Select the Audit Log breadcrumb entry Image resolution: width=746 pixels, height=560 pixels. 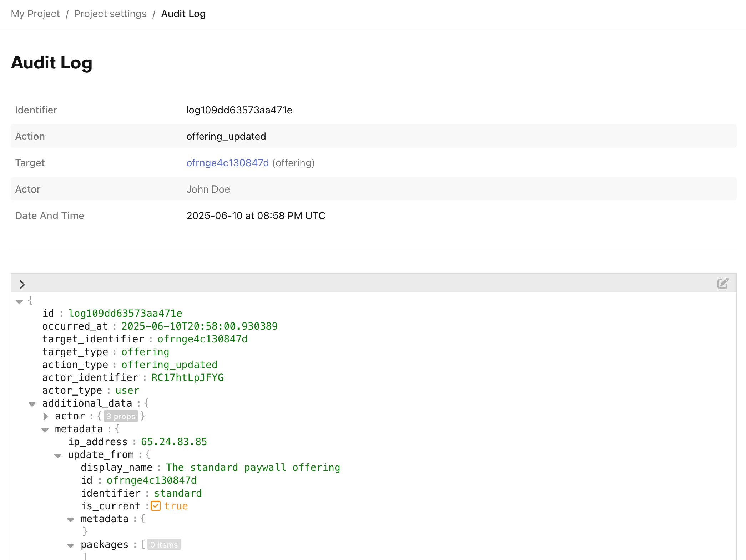pyautogui.click(x=183, y=14)
